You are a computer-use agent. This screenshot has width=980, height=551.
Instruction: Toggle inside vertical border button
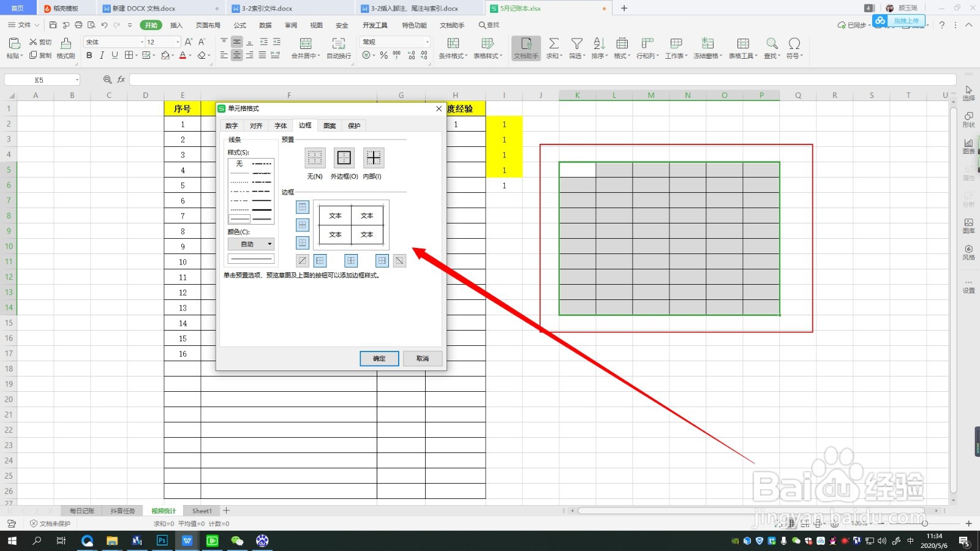coord(351,261)
